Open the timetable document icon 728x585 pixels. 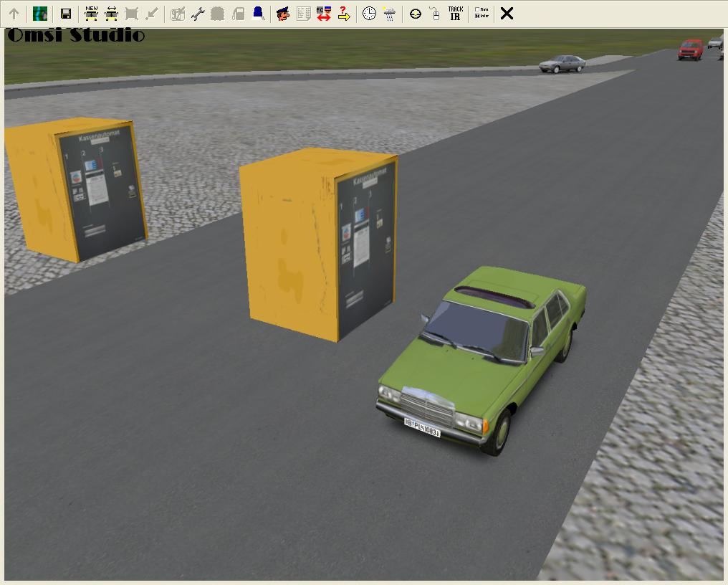click(303, 14)
